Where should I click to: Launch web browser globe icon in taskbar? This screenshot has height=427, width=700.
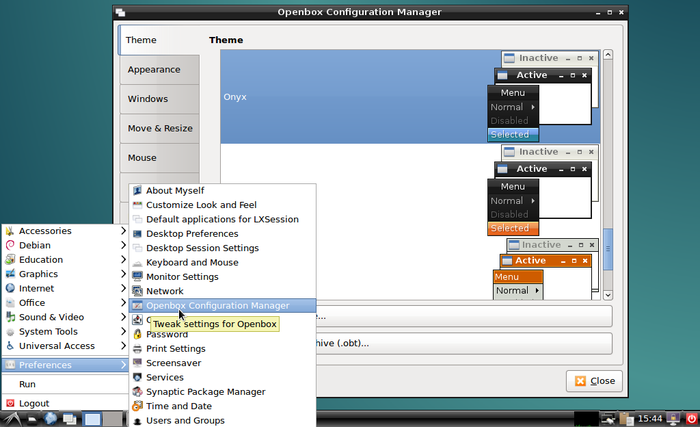point(50,419)
